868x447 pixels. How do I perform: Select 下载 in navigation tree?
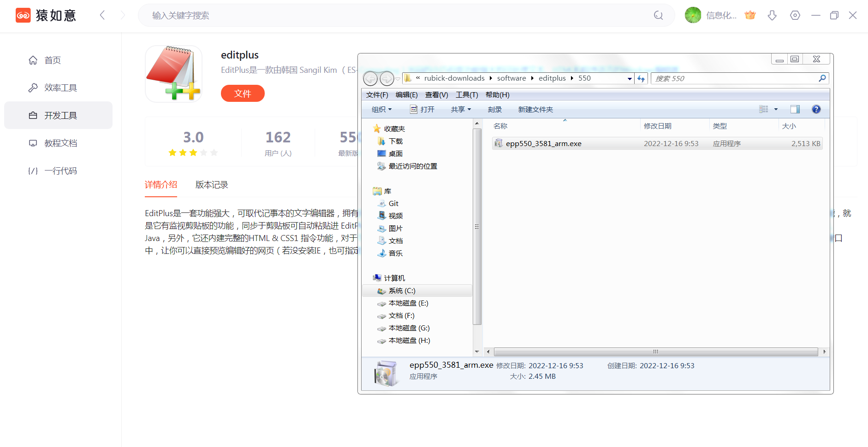[x=396, y=141]
